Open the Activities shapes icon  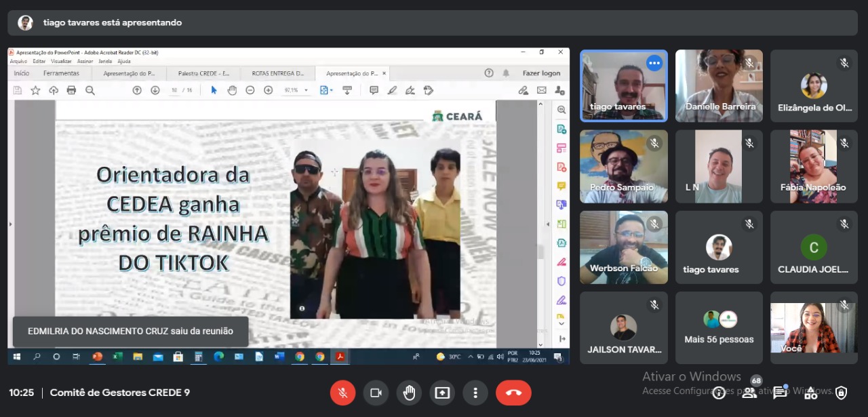[x=811, y=393]
